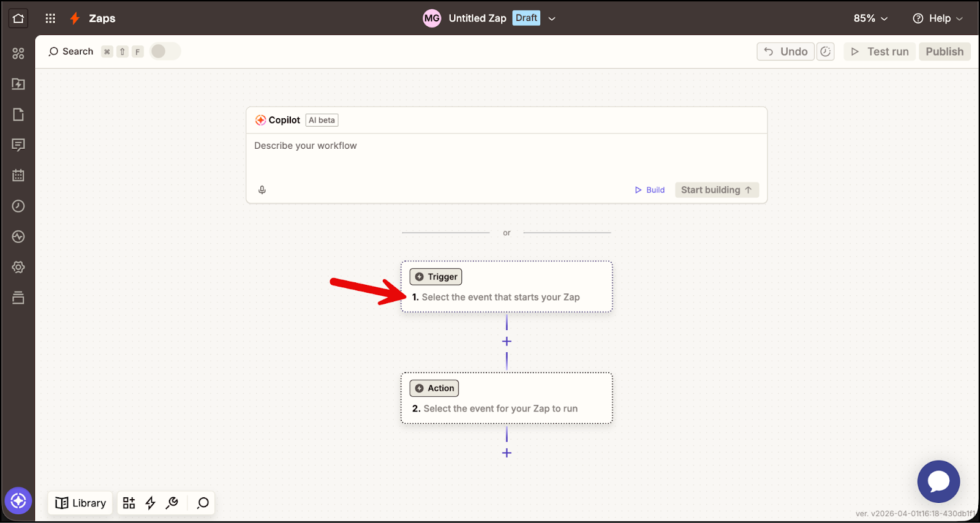Add step with plus between Trigger and Action
This screenshot has height=523, width=980.
[x=507, y=342]
